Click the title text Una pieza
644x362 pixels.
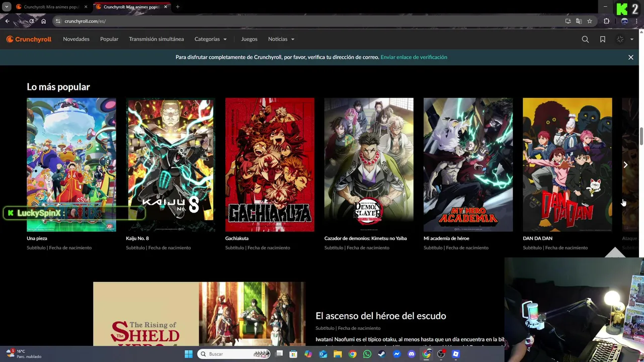pos(37,238)
